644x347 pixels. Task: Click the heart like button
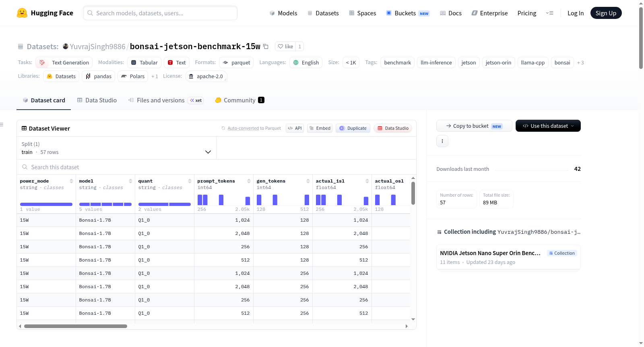point(285,46)
